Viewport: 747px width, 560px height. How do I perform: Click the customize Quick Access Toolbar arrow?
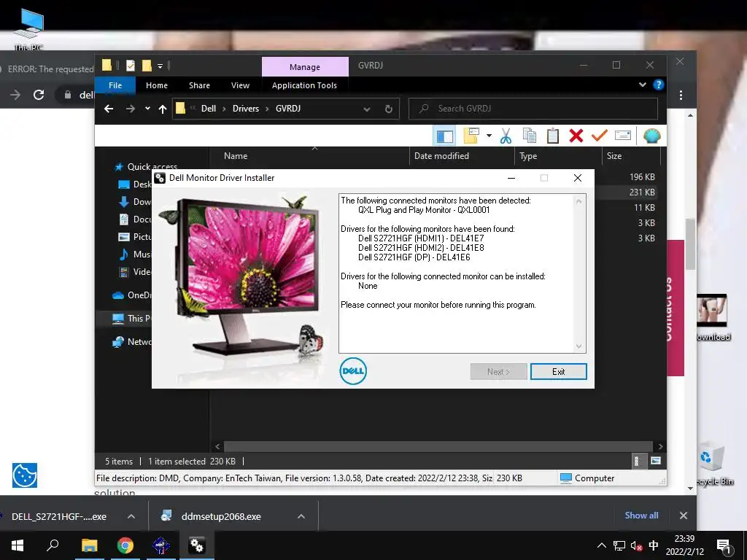point(160,66)
